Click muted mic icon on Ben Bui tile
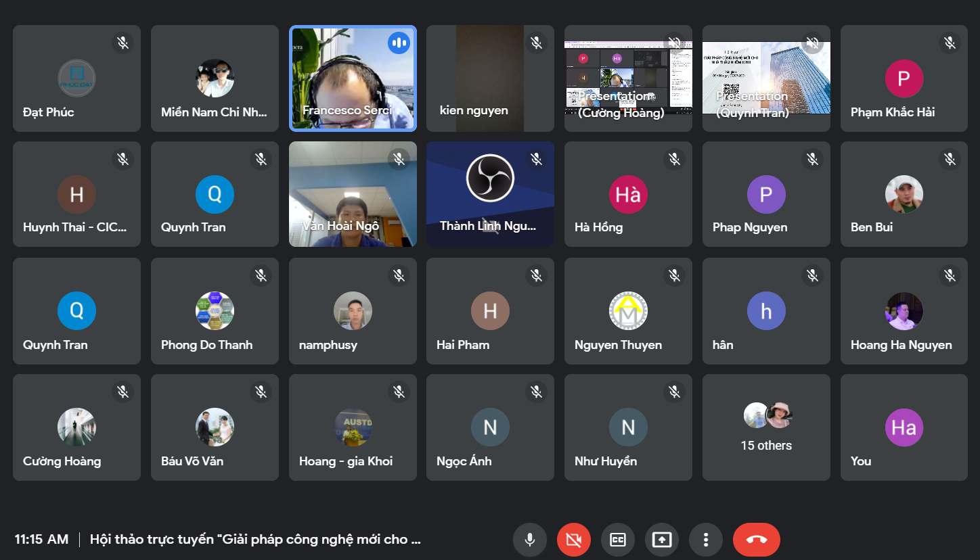Screen dimensions: 980x560 coord(950,160)
